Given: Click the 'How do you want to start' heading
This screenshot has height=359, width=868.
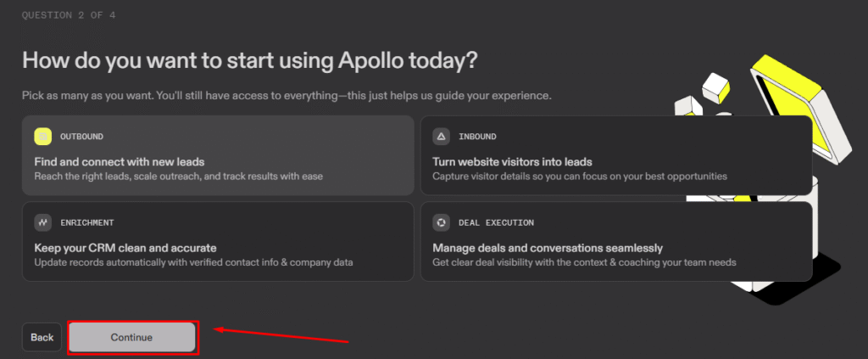Looking at the screenshot, I should point(251,60).
